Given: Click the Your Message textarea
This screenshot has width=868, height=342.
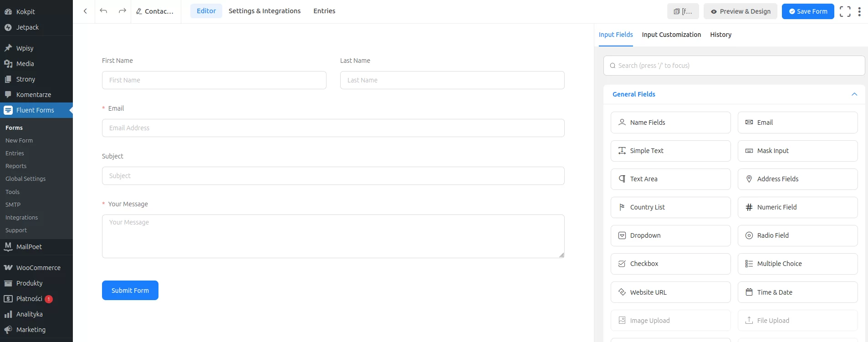Looking at the screenshot, I should click(333, 236).
